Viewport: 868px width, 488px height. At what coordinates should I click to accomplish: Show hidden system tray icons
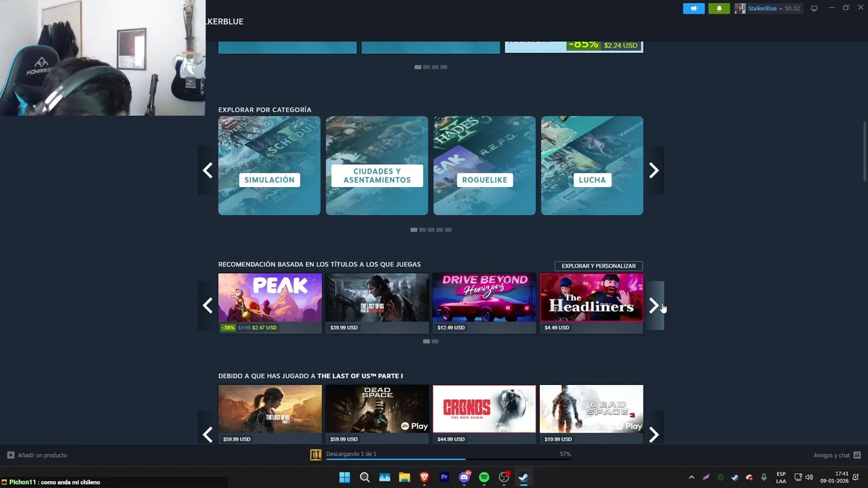(x=691, y=477)
